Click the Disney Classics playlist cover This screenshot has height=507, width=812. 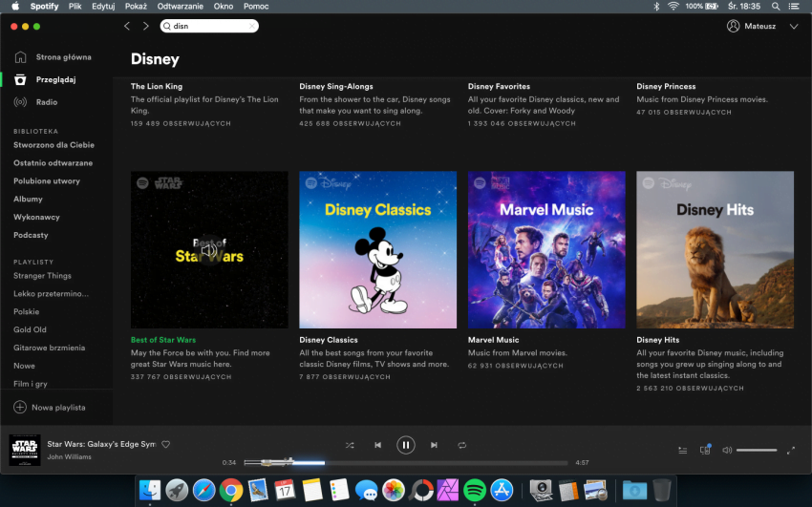click(x=378, y=250)
